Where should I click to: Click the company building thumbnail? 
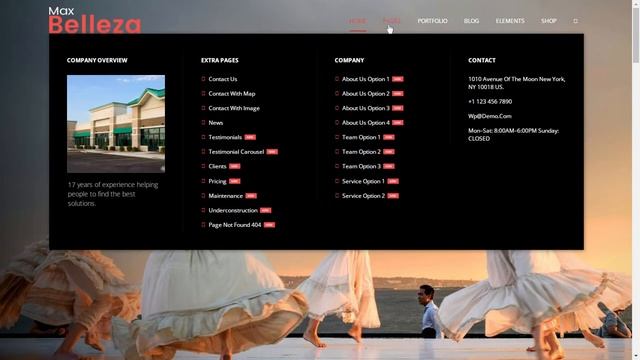point(116,124)
